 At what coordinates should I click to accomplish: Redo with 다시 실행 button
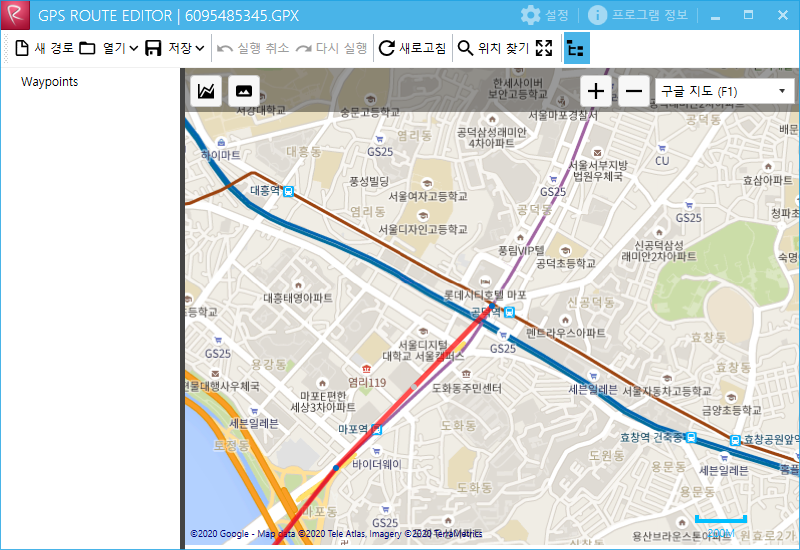(331, 48)
